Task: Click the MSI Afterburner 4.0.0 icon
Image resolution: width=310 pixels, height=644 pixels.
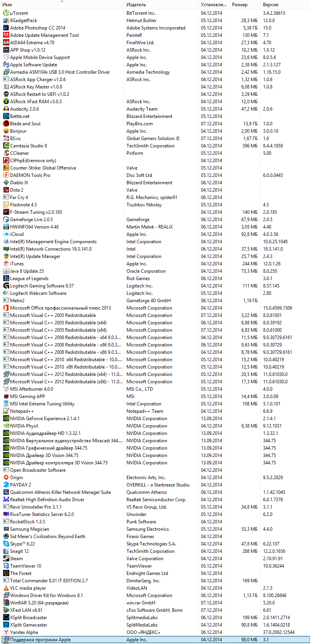Action: pos(6,389)
